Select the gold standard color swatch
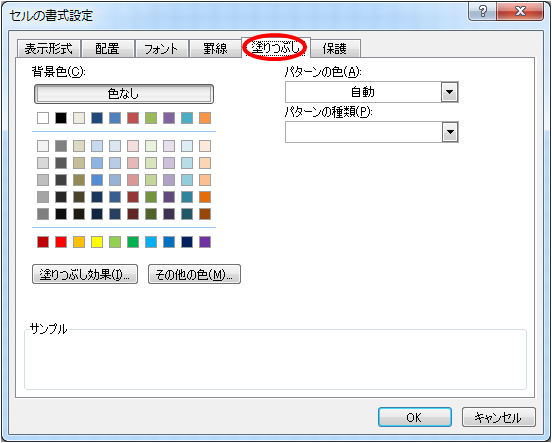Image resolution: width=552 pixels, height=443 pixels. (x=79, y=242)
